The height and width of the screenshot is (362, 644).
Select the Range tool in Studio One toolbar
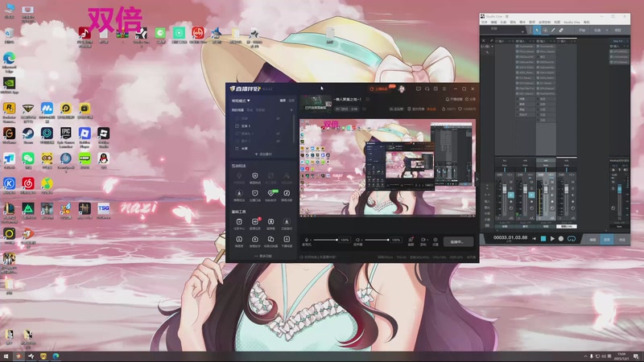pos(545,31)
